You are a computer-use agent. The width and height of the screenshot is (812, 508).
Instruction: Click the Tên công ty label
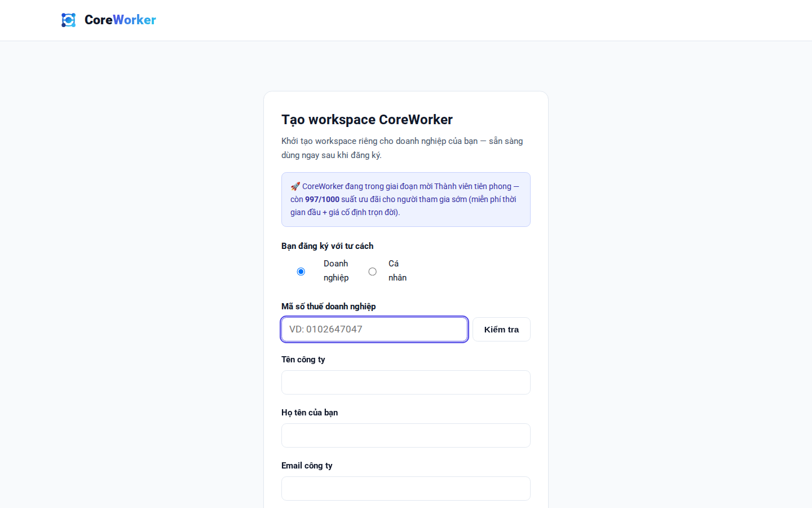tap(303, 360)
